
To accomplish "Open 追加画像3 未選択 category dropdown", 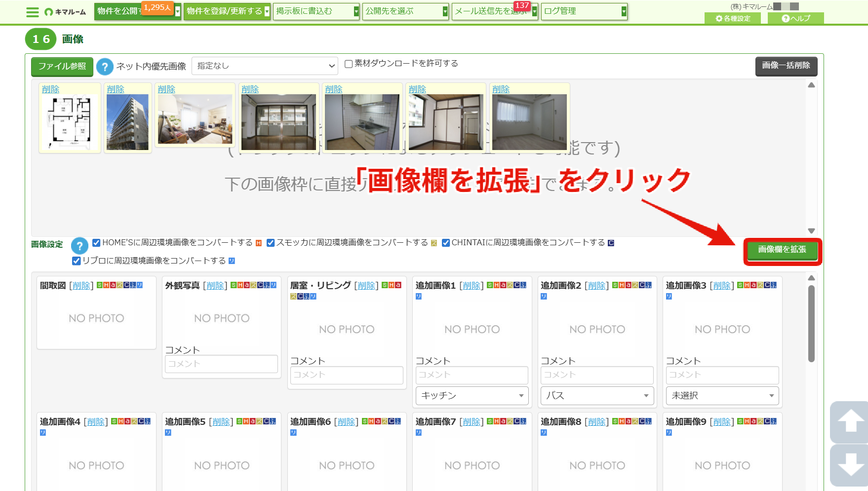I will click(x=723, y=395).
